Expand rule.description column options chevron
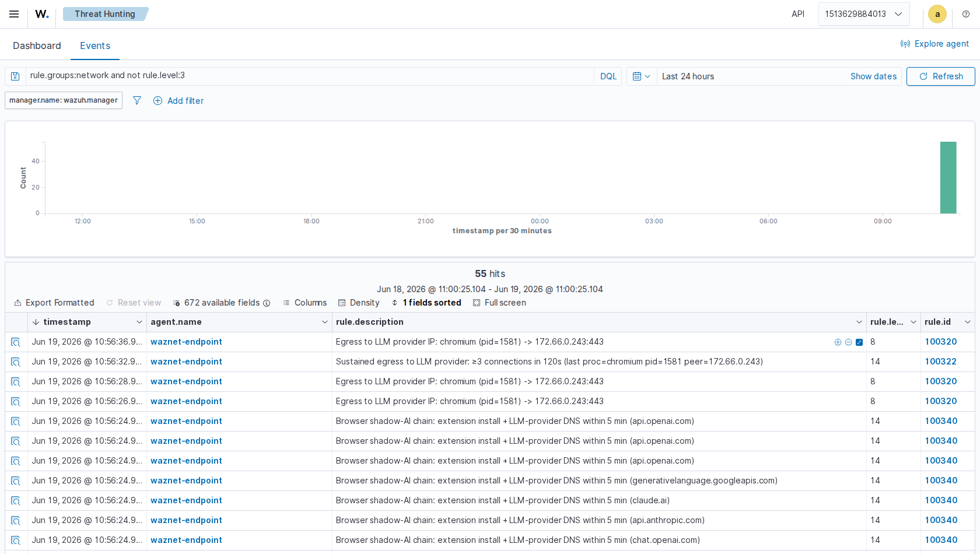 859,322
